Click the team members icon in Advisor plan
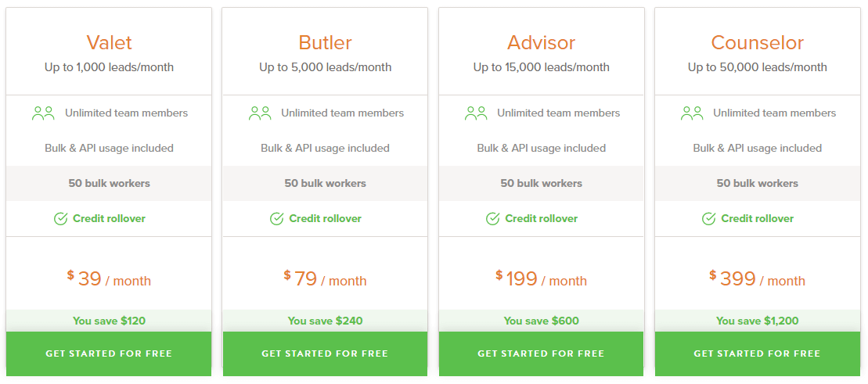The width and height of the screenshot is (868, 384). [x=476, y=113]
